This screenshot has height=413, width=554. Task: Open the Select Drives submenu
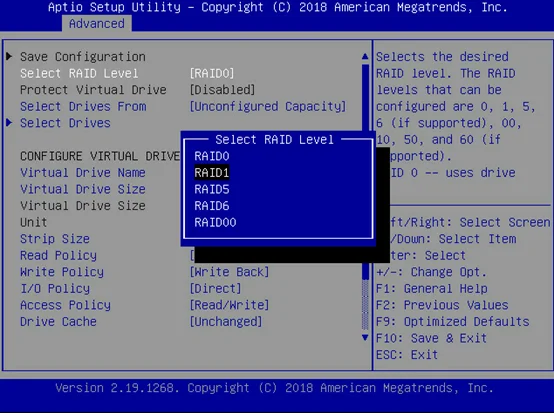[65, 123]
